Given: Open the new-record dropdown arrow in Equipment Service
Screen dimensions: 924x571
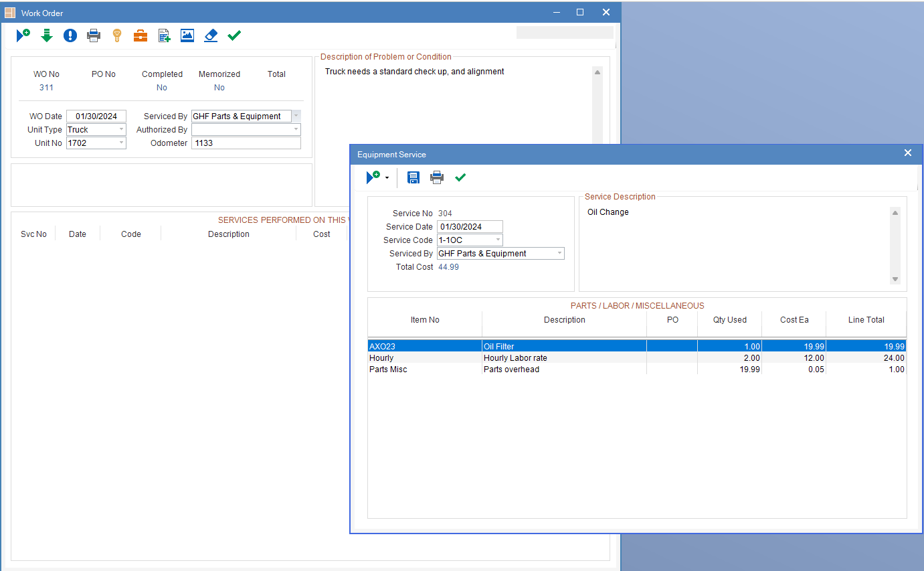Looking at the screenshot, I should click(386, 177).
